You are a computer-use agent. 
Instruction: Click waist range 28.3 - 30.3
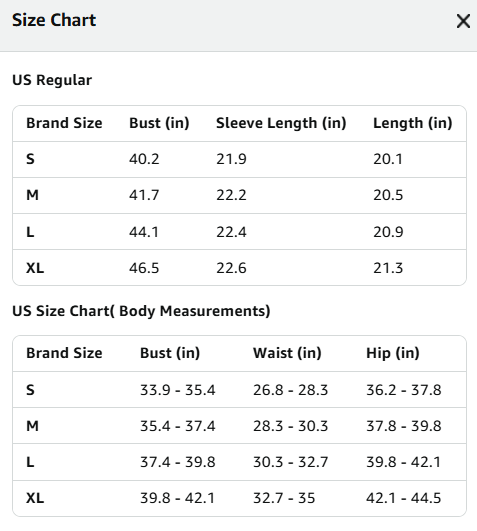[290, 426]
